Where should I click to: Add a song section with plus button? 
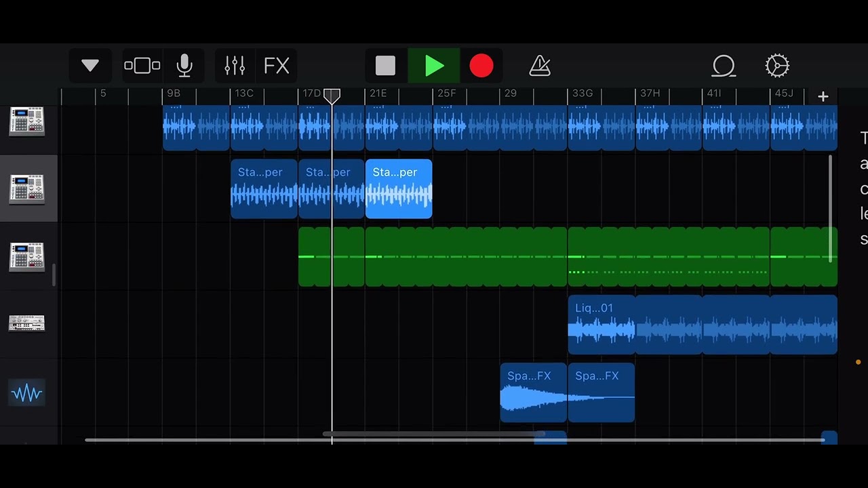823,96
